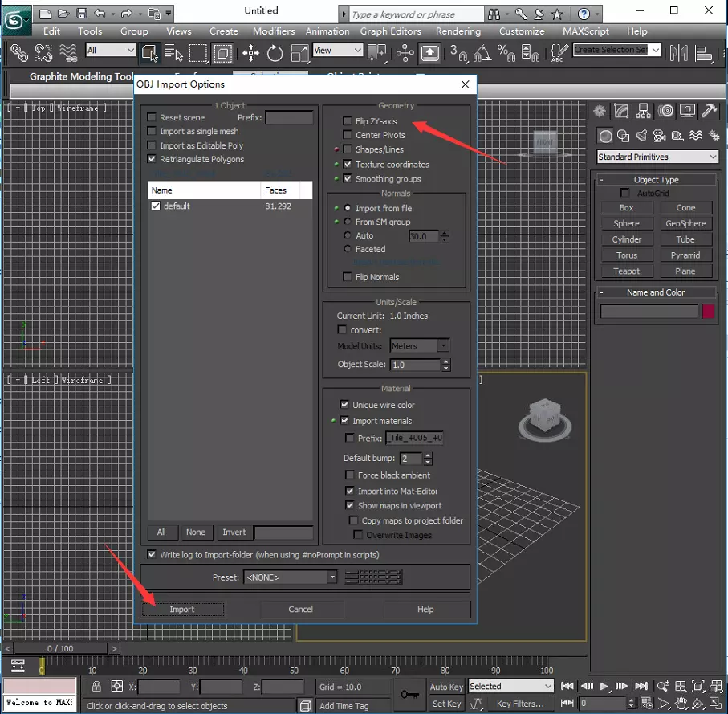Toggle the 3D Snaps icon
The image size is (728, 714).
pos(459,53)
